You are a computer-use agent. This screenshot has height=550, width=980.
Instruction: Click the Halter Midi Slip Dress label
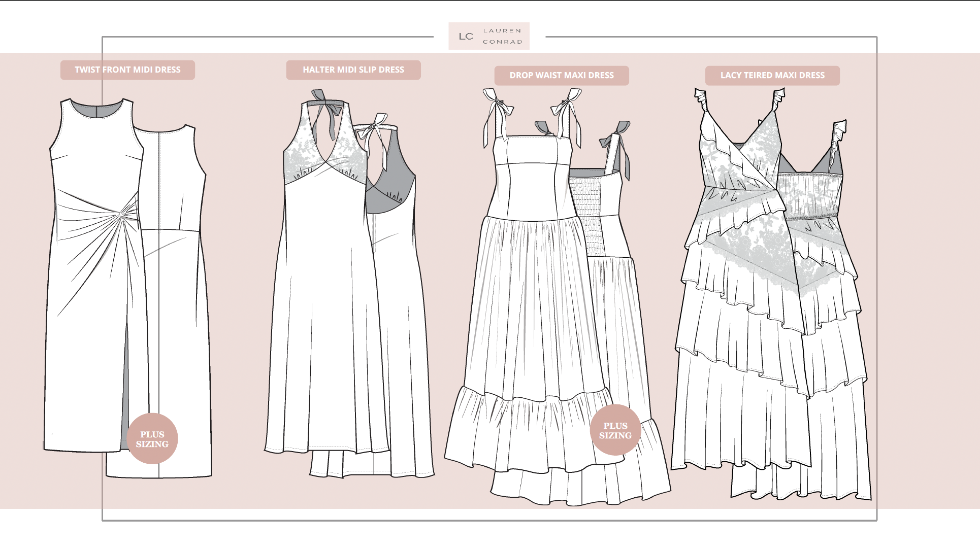(x=353, y=70)
